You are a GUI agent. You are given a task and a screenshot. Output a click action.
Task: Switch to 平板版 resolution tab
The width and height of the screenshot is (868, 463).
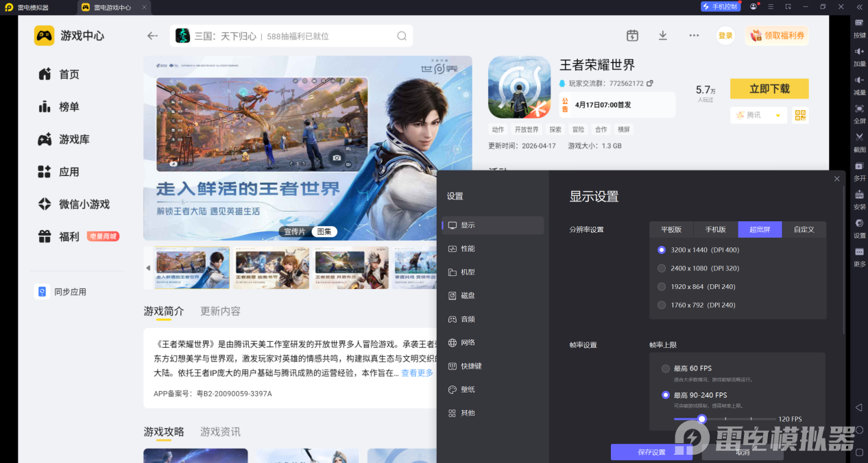click(x=671, y=229)
